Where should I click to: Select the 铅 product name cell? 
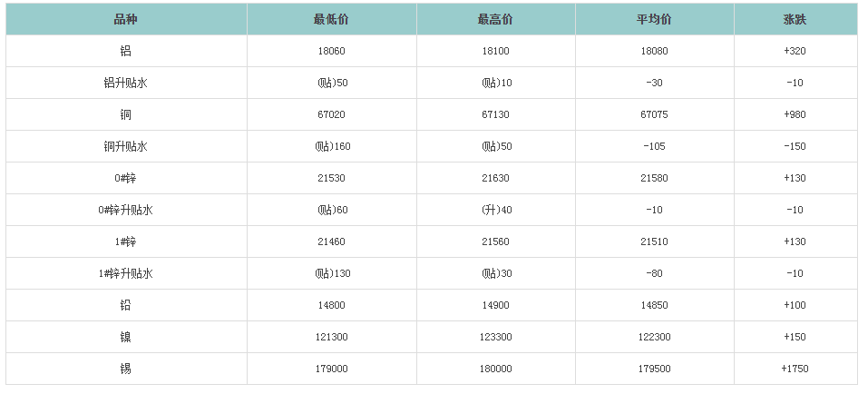point(126,305)
